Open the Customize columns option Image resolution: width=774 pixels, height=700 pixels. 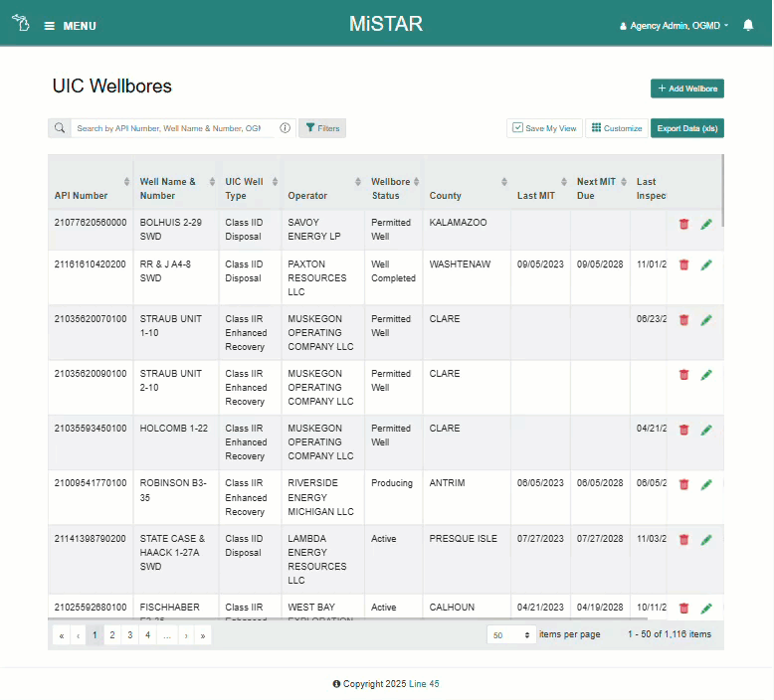[617, 128]
